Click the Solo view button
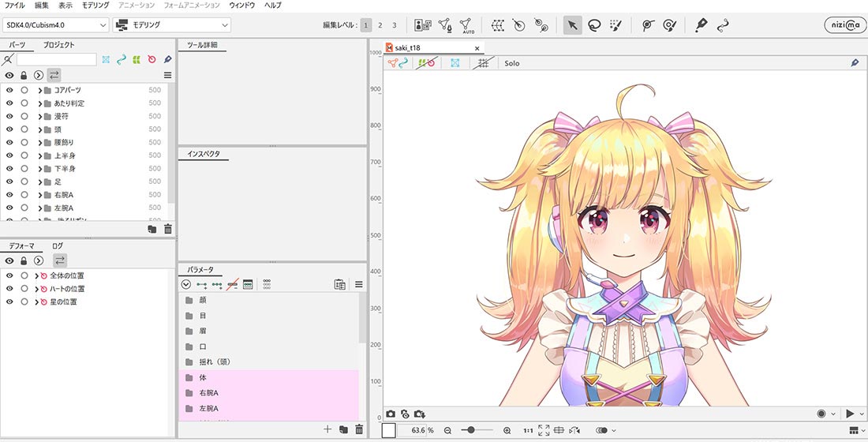This screenshot has width=868, height=442. coord(512,63)
